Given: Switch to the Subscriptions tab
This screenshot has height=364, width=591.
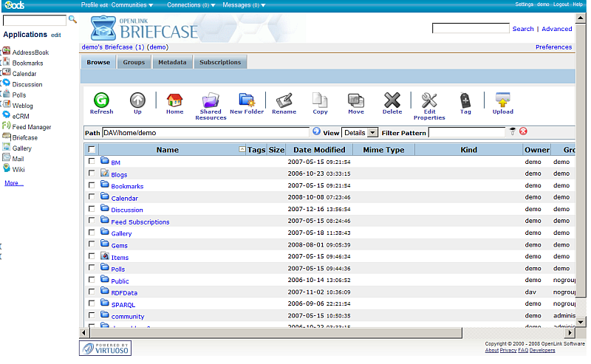Looking at the screenshot, I should [220, 63].
